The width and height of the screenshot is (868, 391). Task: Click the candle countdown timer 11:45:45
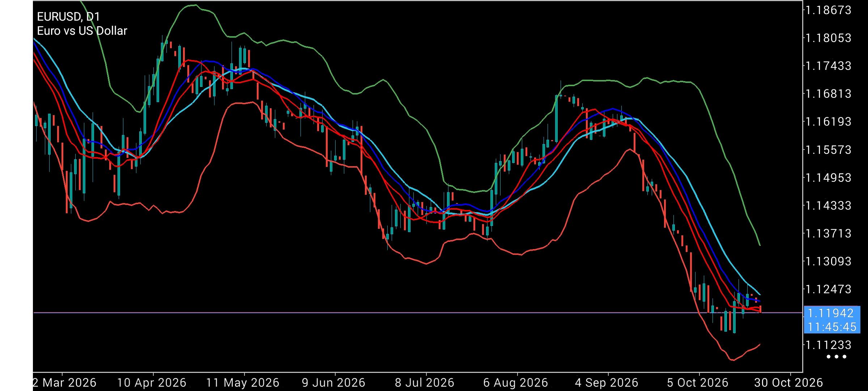pos(832,327)
